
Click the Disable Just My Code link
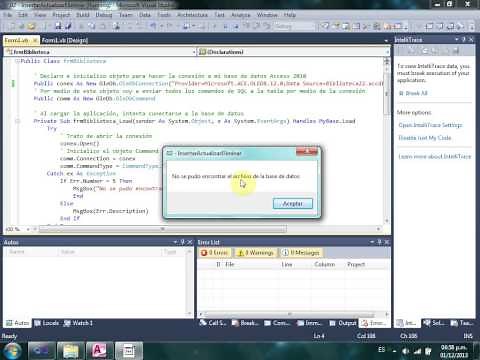[x=425, y=138]
